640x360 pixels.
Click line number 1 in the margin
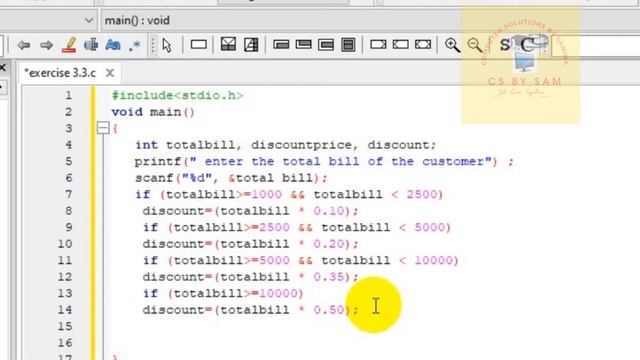[68, 96]
